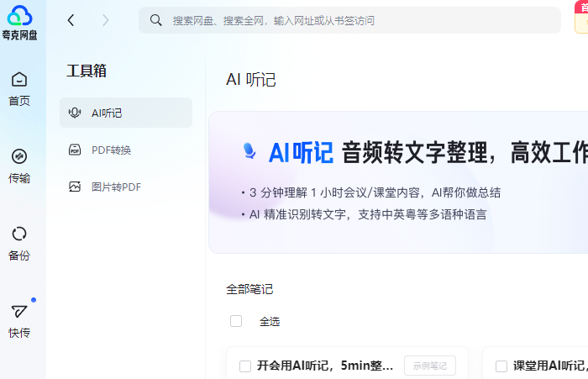The width and height of the screenshot is (588, 379).
Task: Open the 备份 backup section
Action: tap(19, 243)
